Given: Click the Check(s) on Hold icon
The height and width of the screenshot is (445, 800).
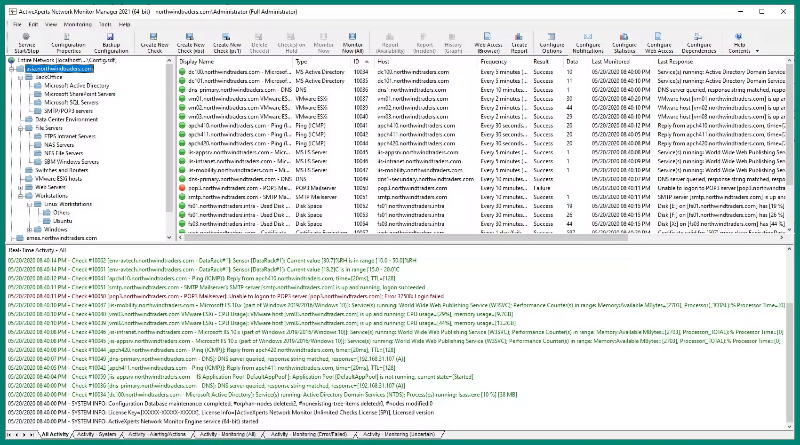Looking at the screenshot, I should (291, 37).
